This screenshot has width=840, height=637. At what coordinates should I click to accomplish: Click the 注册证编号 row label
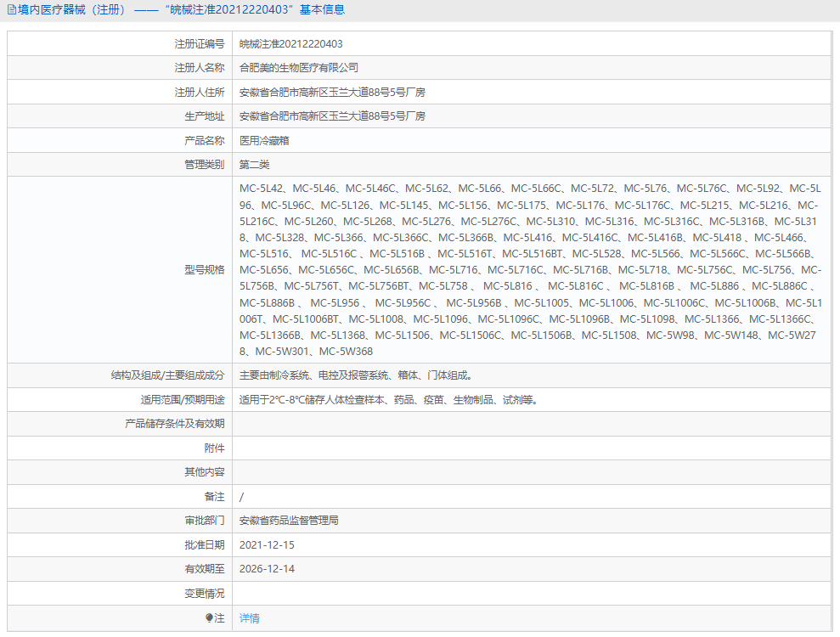point(201,43)
